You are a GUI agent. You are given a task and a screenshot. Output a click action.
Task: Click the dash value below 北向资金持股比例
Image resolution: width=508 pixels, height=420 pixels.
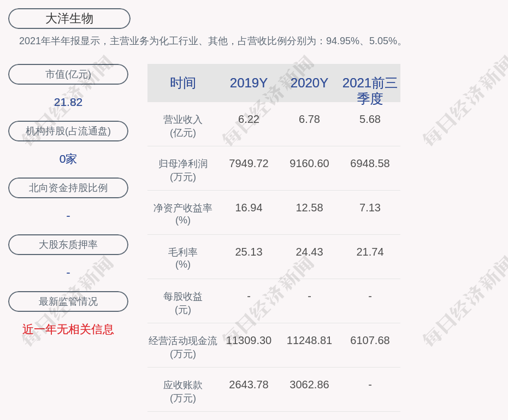[x=68, y=216]
